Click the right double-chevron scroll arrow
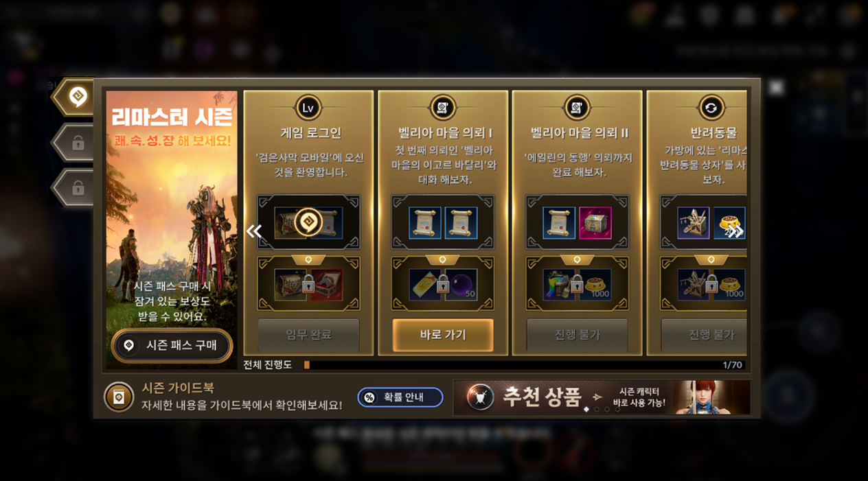The width and height of the screenshot is (868, 481). (735, 231)
